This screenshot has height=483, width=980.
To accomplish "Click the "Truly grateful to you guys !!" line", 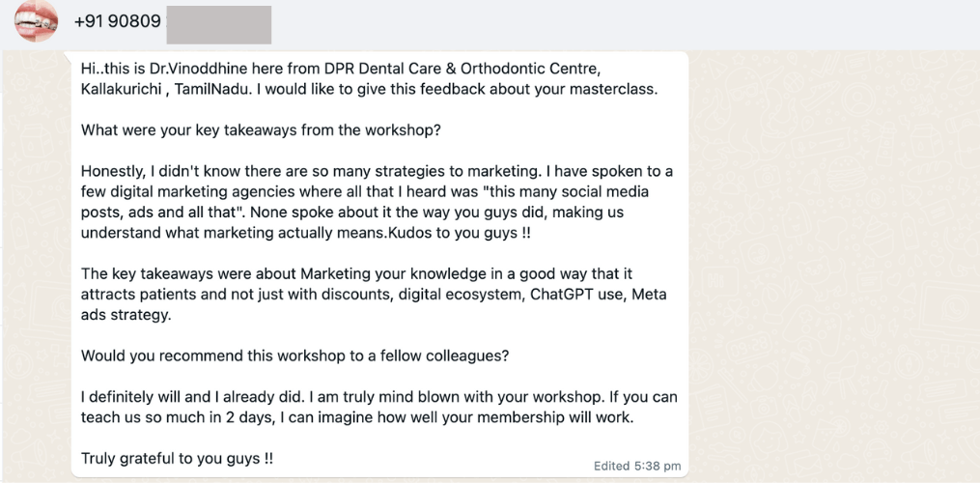I will click(177, 459).
